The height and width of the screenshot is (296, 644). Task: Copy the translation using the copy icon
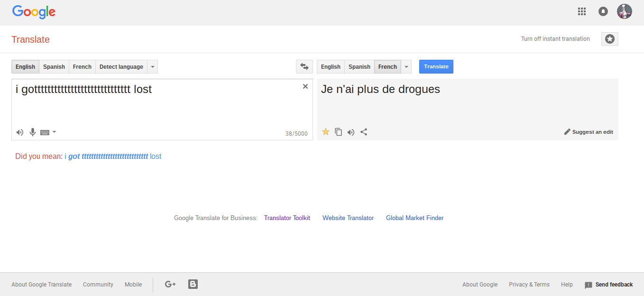coord(338,132)
